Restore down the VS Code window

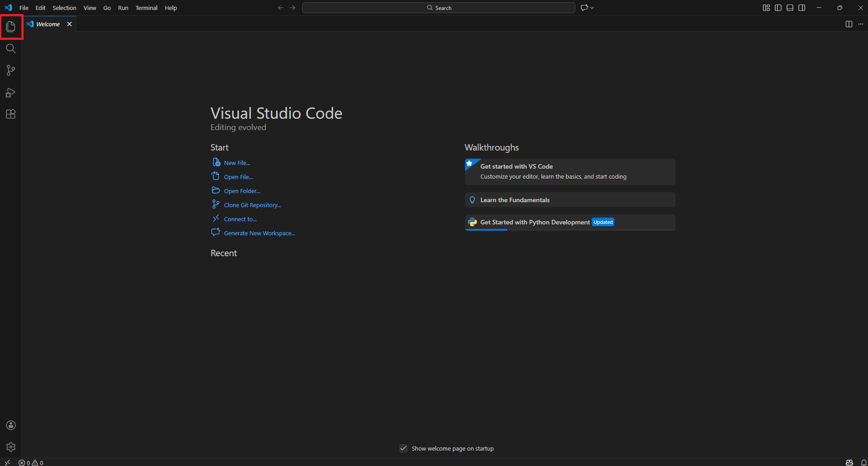click(x=840, y=8)
